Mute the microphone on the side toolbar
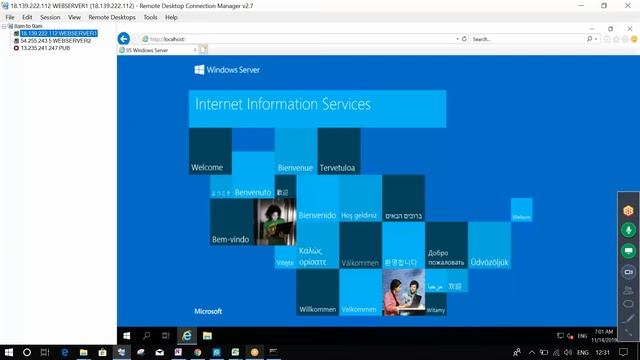 point(628,230)
